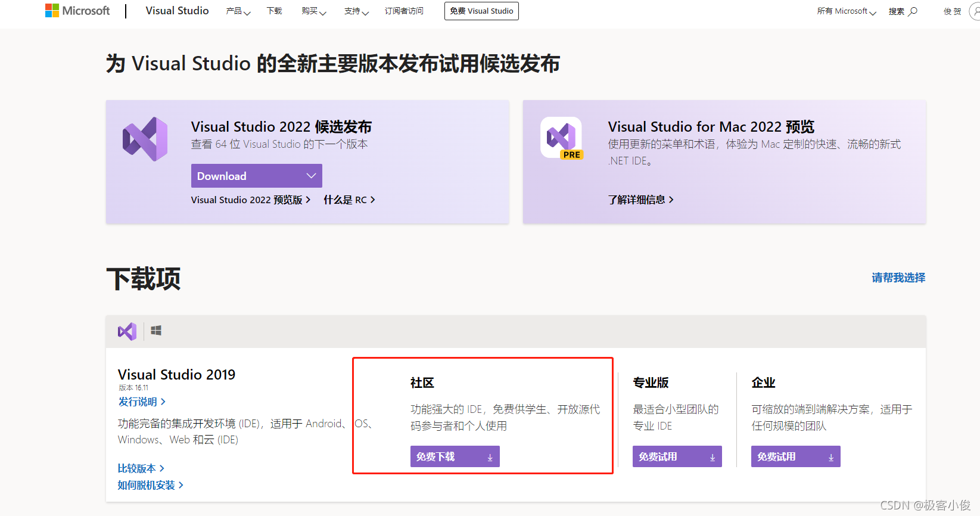Open the 如何脱机安装 link
The width and height of the screenshot is (980, 516).
click(151, 486)
